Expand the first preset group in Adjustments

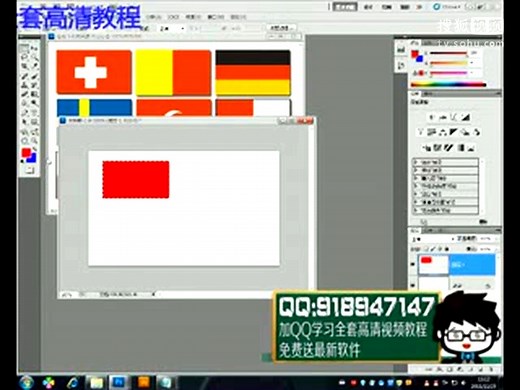[416, 162]
